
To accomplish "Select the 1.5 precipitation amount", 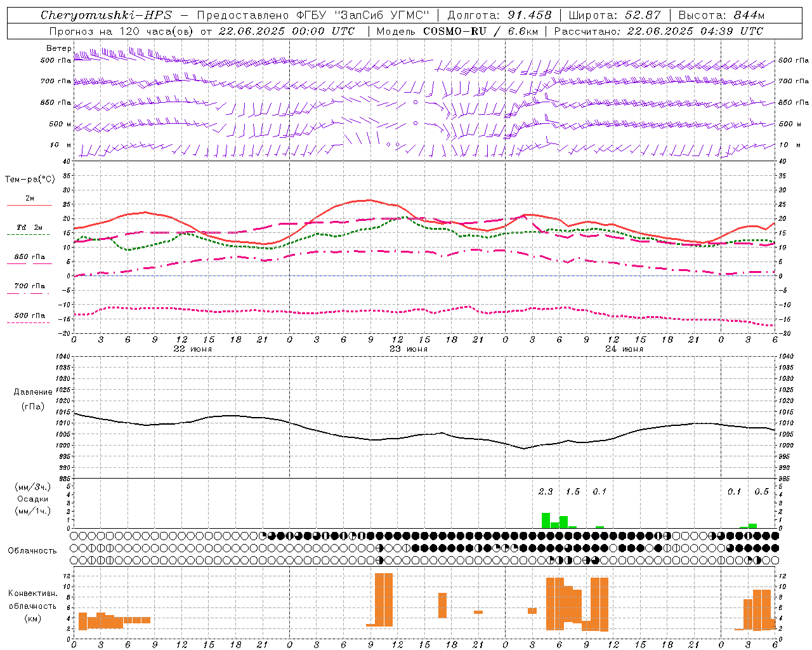I will pos(573,491).
